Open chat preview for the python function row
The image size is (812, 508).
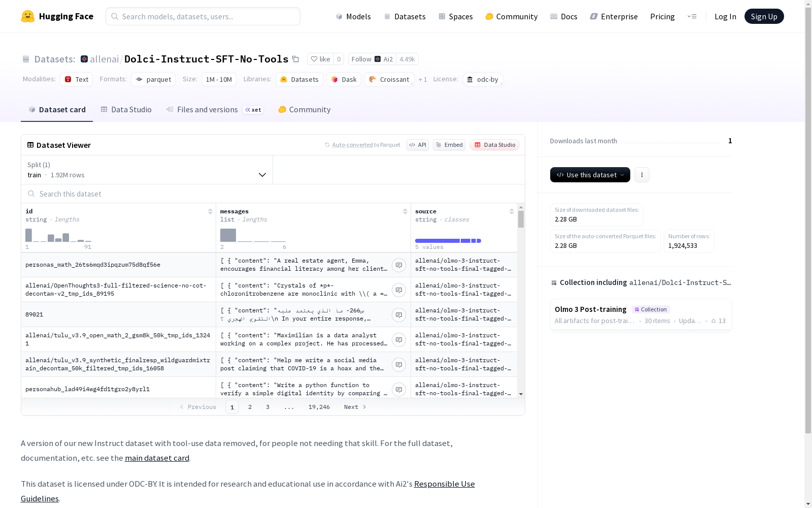399,390
